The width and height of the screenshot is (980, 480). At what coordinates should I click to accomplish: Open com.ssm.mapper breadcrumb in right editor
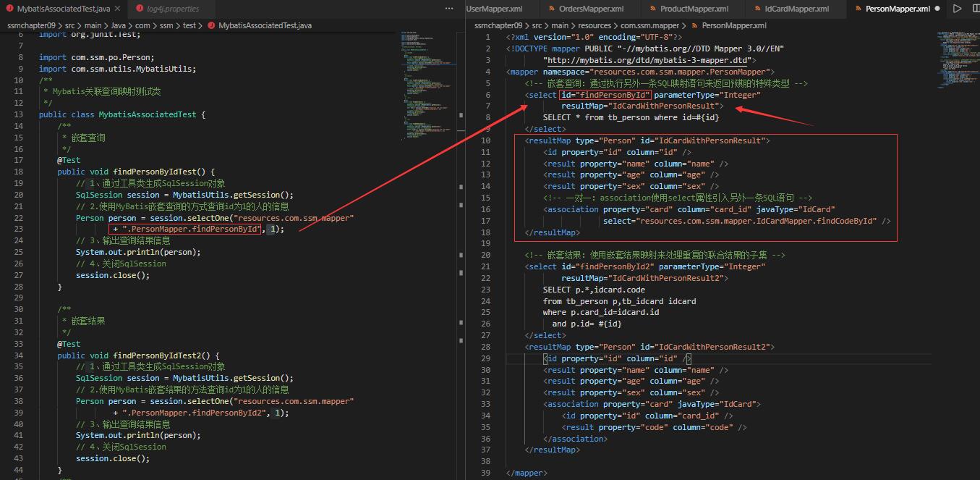click(x=650, y=25)
